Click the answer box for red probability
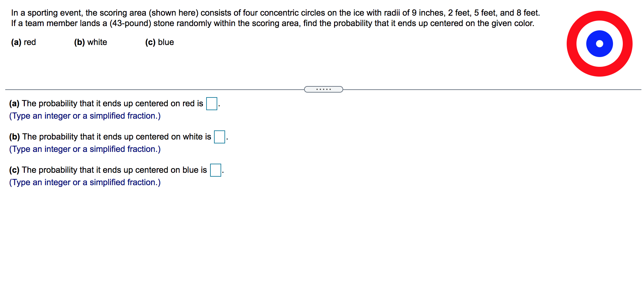Screen dimensions: 644x281 tap(212, 104)
